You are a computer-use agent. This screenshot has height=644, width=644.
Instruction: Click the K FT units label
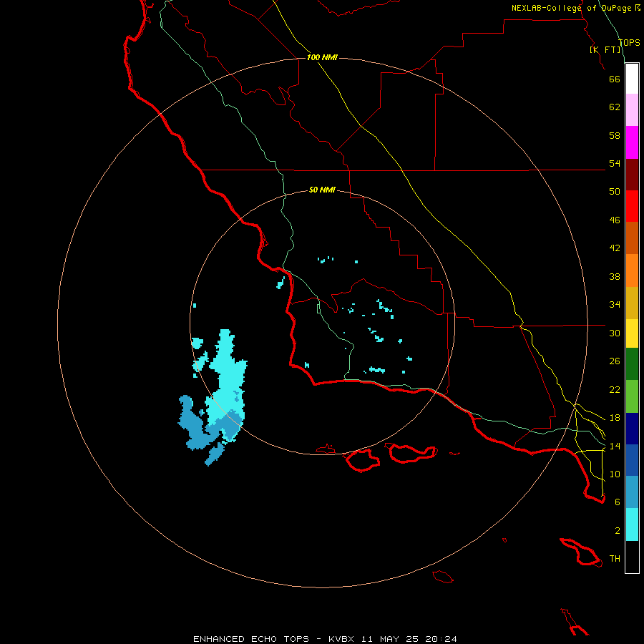(606, 49)
